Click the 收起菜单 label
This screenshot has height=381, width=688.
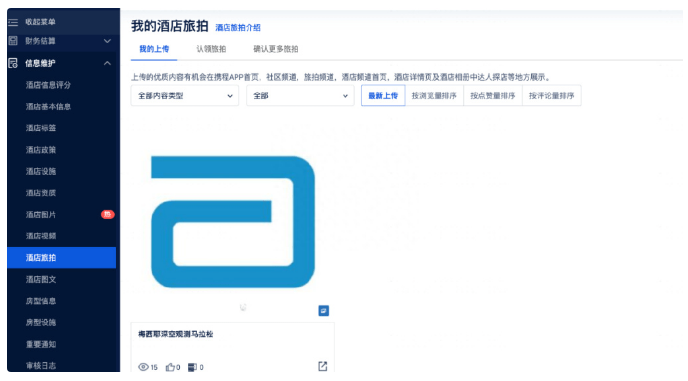[x=40, y=22]
